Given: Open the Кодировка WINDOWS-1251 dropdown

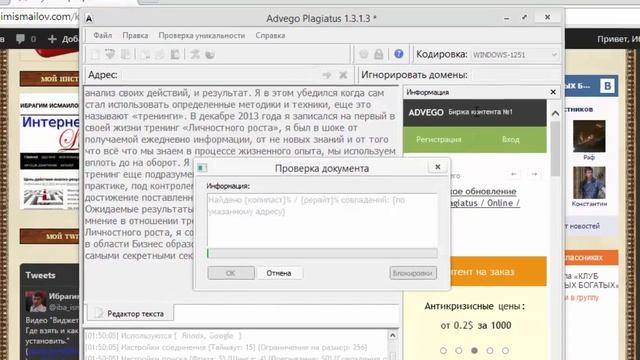Looking at the screenshot, I should coord(515,55).
